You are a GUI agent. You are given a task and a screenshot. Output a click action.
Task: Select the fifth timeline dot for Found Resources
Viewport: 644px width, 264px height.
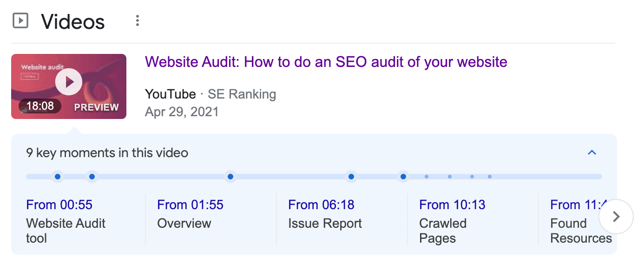pyautogui.click(x=403, y=177)
